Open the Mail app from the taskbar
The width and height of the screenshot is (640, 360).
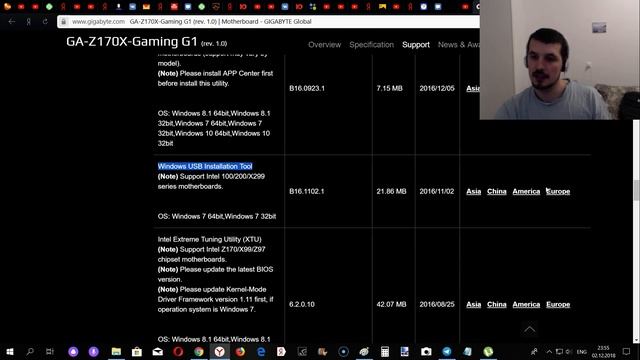[158, 351]
